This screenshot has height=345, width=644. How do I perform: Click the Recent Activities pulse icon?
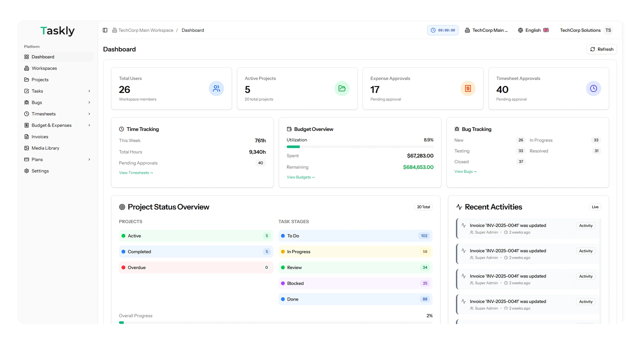pyautogui.click(x=459, y=207)
